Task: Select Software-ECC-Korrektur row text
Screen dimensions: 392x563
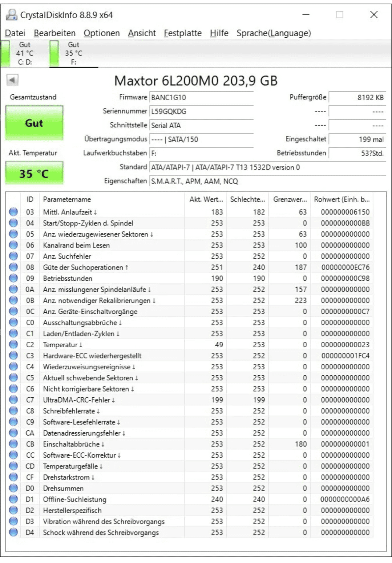Action: [x=82, y=455]
